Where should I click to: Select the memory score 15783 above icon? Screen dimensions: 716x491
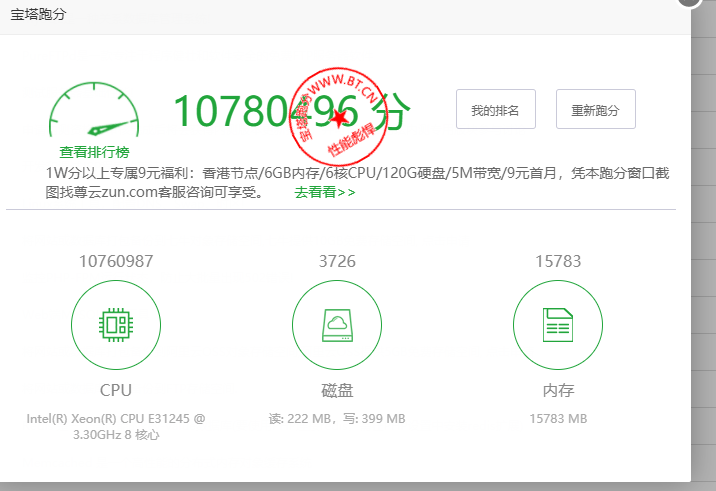(x=558, y=261)
